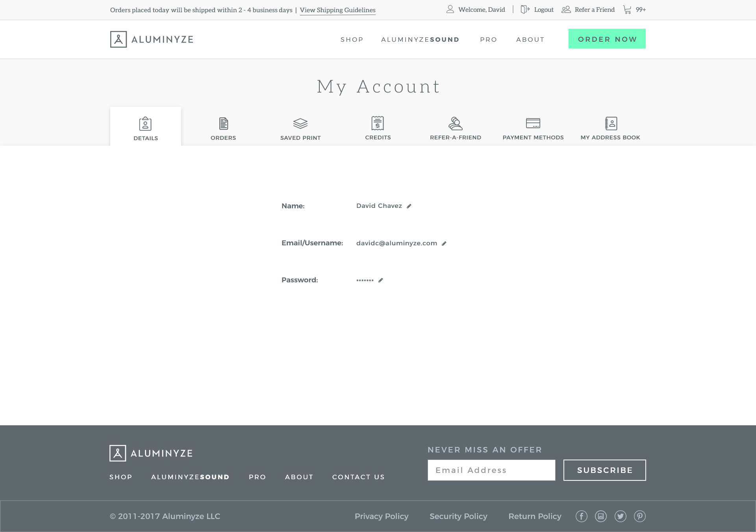Click the Subscribe button

tap(604, 470)
